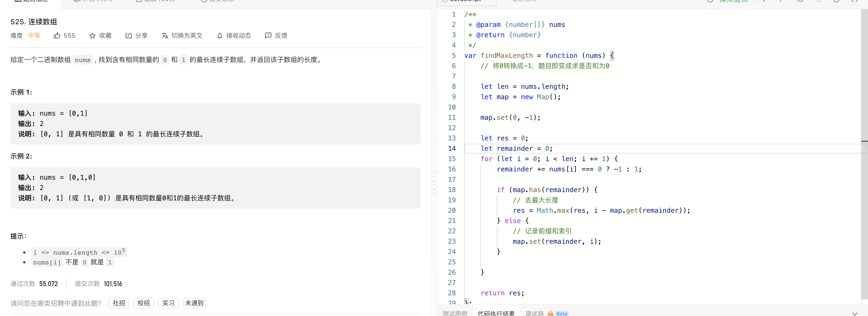
Task: Place cursor on 'let remainder = 0;' line
Action: 516,148
